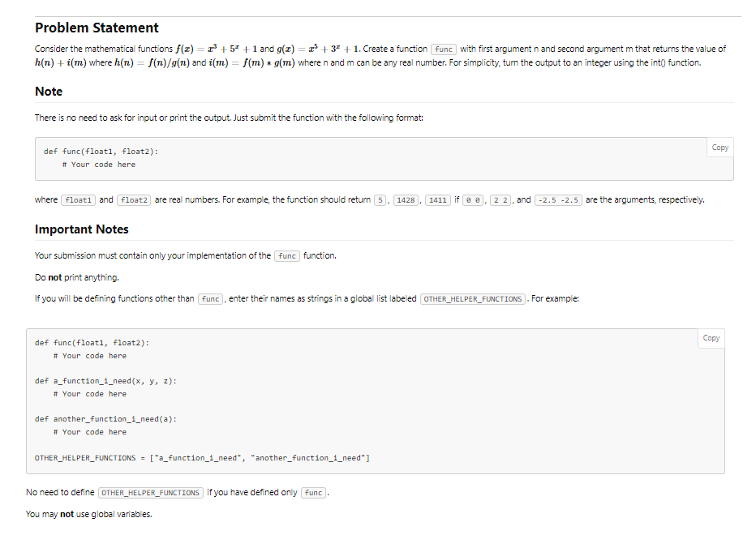Click the func code badge in Problem Statement
The width and height of the screenshot is (756, 548).
443,49
